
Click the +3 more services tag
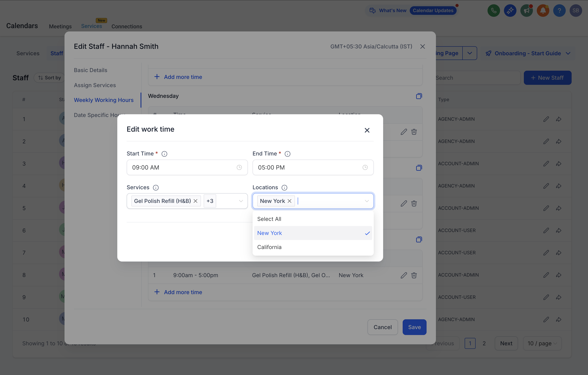point(210,201)
